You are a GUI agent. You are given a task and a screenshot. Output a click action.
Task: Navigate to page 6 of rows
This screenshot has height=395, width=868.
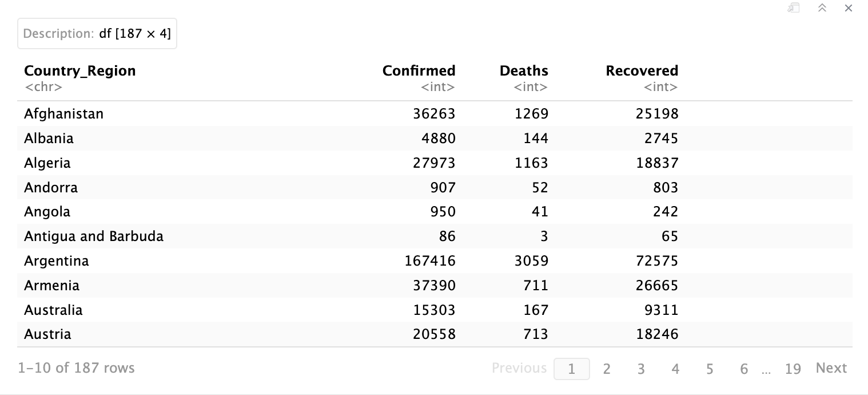pyautogui.click(x=744, y=369)
